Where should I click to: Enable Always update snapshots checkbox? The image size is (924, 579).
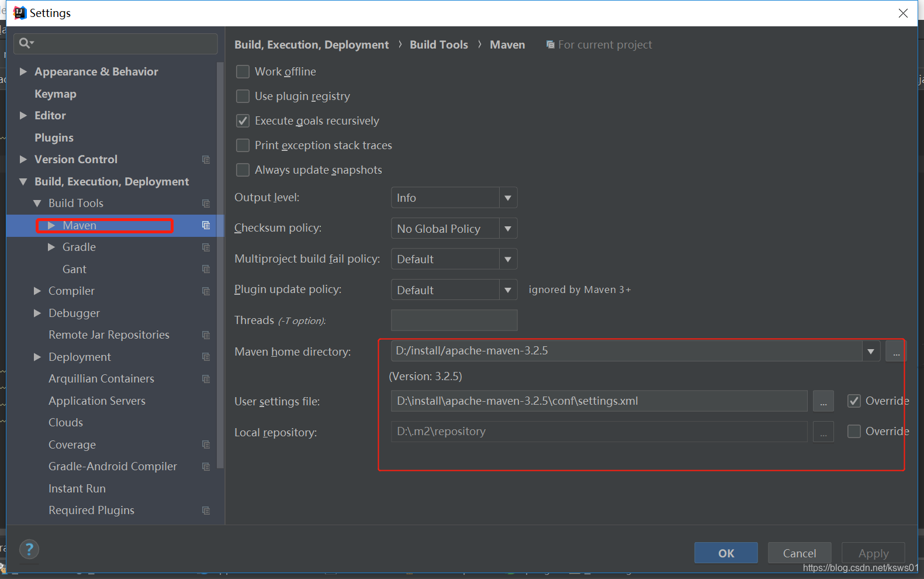click(243, 170)
